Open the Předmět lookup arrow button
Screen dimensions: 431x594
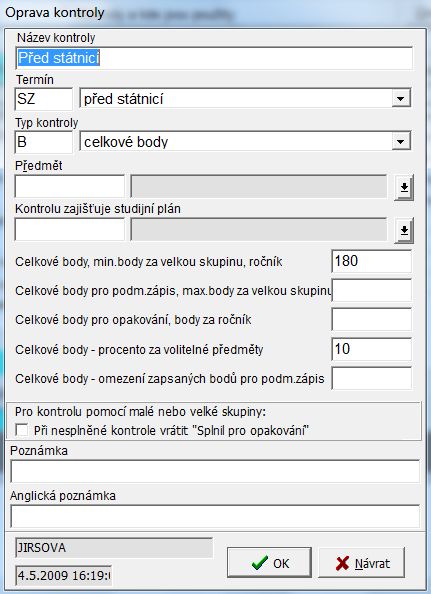click(404, 187)
